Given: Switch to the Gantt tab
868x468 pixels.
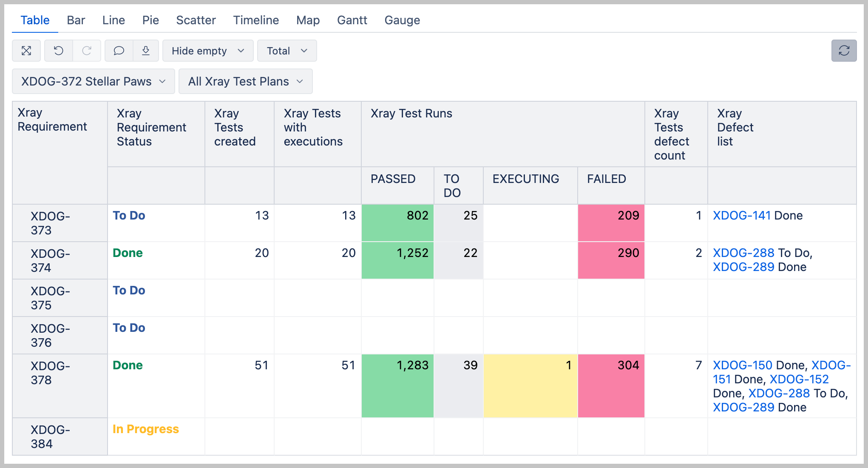Looking at the screenshot, I should (352, 20).
